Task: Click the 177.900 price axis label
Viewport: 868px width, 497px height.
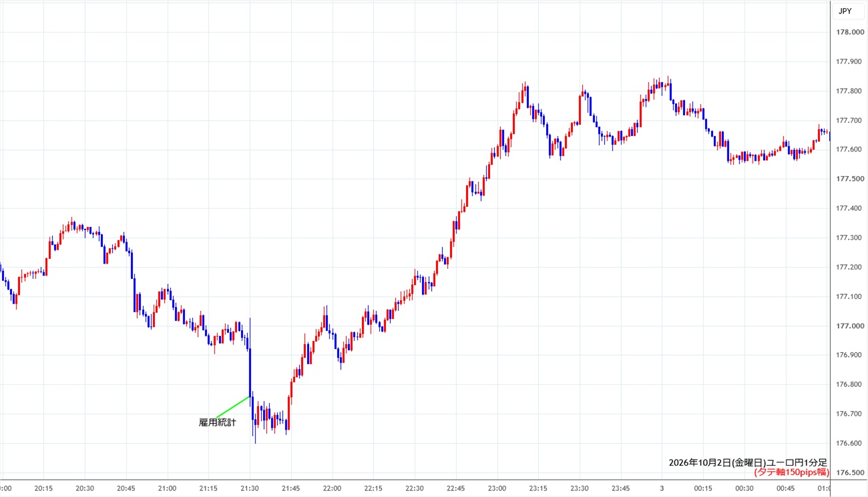Action: (x=849, y=61)
